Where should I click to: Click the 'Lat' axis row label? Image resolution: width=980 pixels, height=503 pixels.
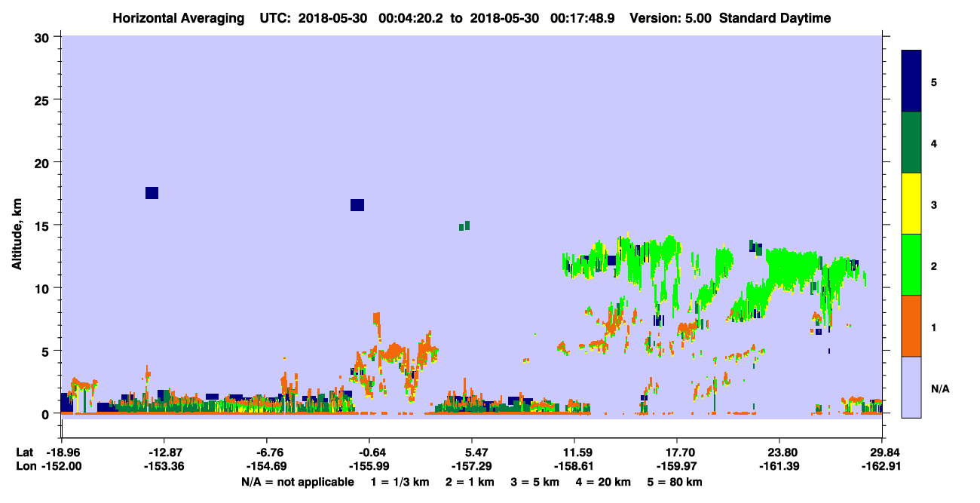click(x=24, y=452)
